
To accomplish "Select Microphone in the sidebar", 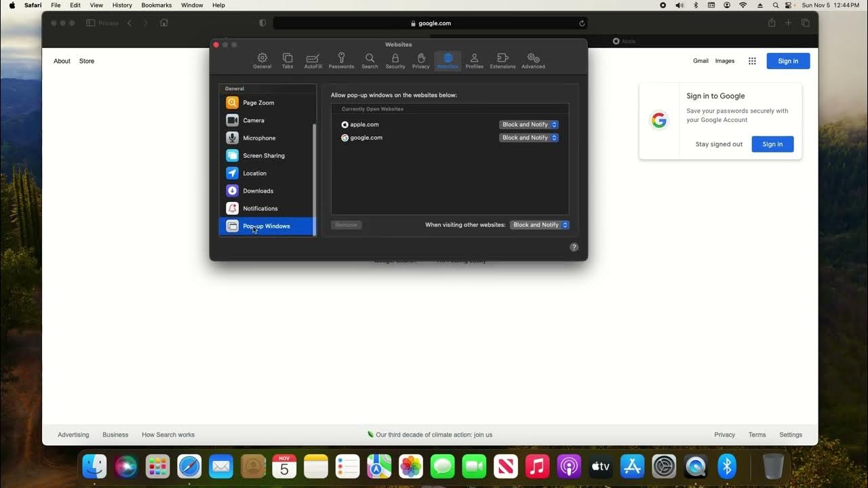I will click(x=267, y=138).
